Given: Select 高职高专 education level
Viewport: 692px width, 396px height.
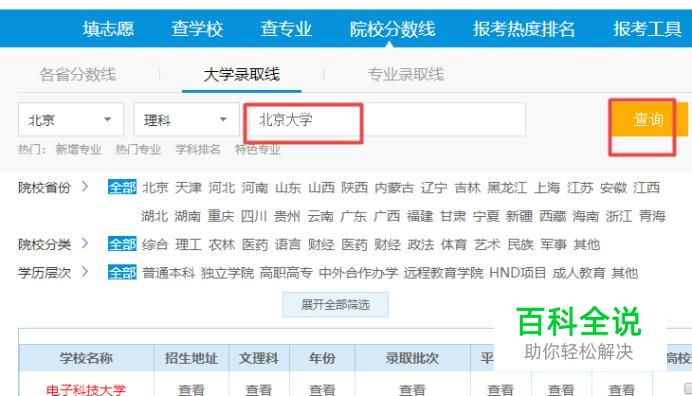Looking at the screenshot, I should [x=286, y=273].
